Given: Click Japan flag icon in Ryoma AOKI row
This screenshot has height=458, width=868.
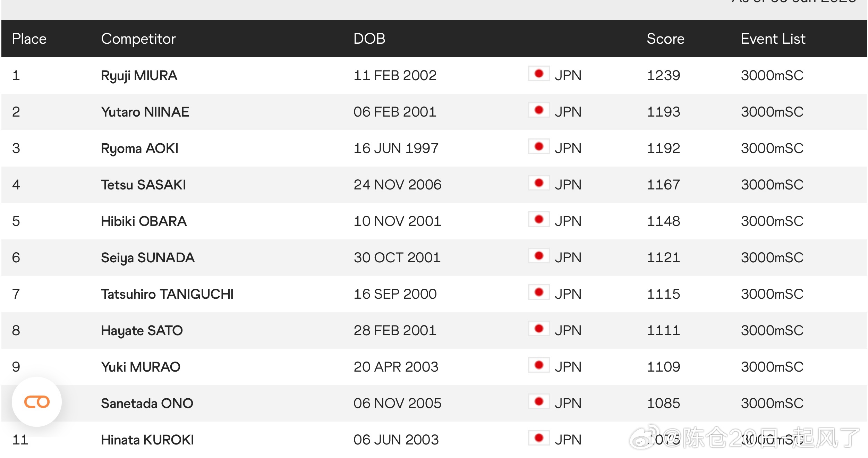Looking at the screenshot, I should pos(539,146).
